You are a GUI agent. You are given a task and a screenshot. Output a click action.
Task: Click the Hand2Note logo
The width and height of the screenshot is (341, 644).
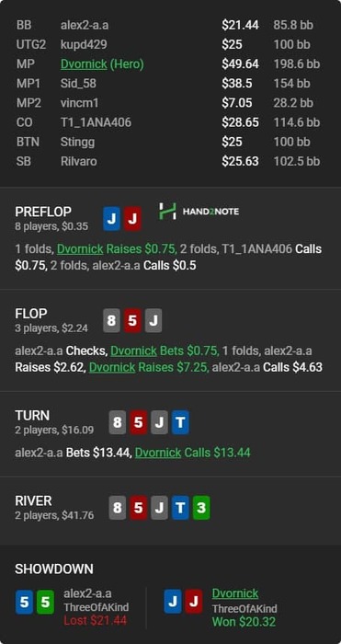[199, 212]
